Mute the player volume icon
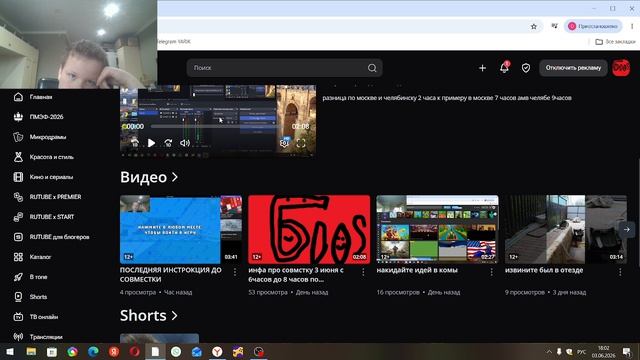Image resolution: width=640 pixels, height=360 pixels. [185, 143]
